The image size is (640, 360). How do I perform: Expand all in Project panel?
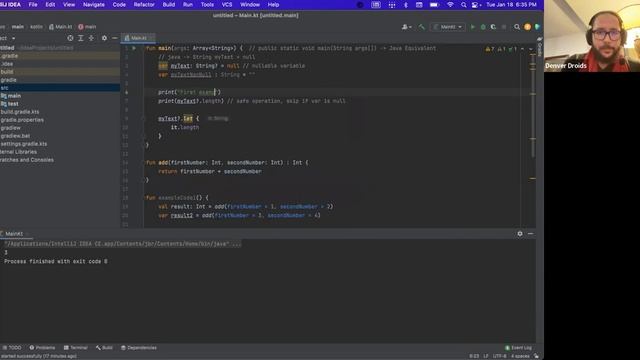(81, 38)
